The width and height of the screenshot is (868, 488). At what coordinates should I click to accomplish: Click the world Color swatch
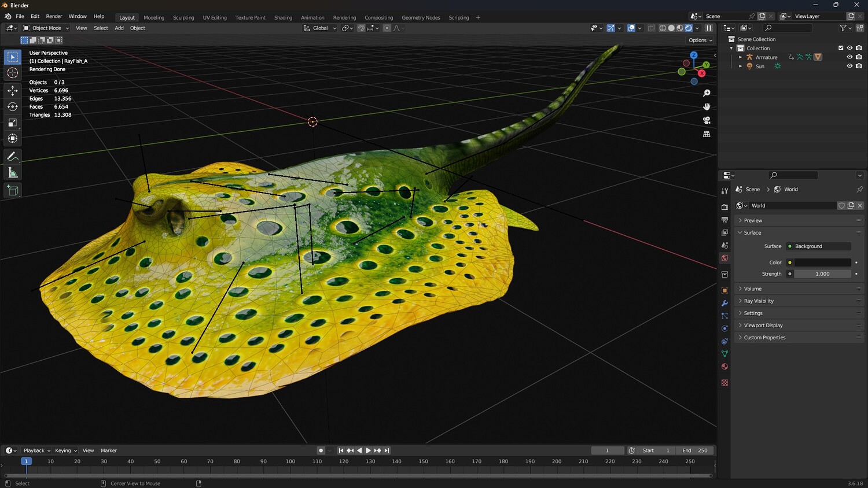(x=822, y=263)
